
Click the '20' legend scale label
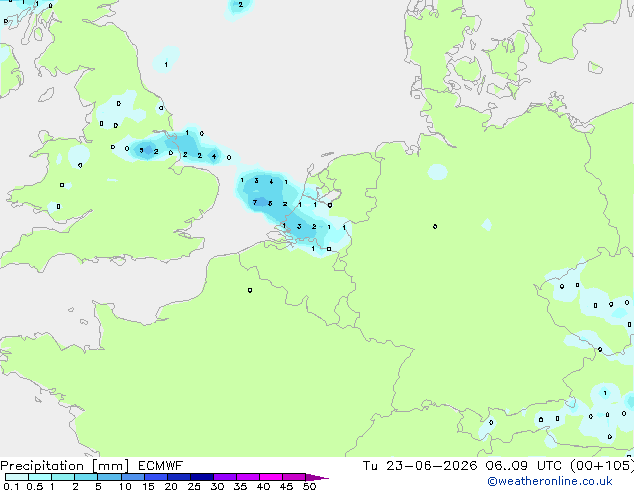pos(171,486)
